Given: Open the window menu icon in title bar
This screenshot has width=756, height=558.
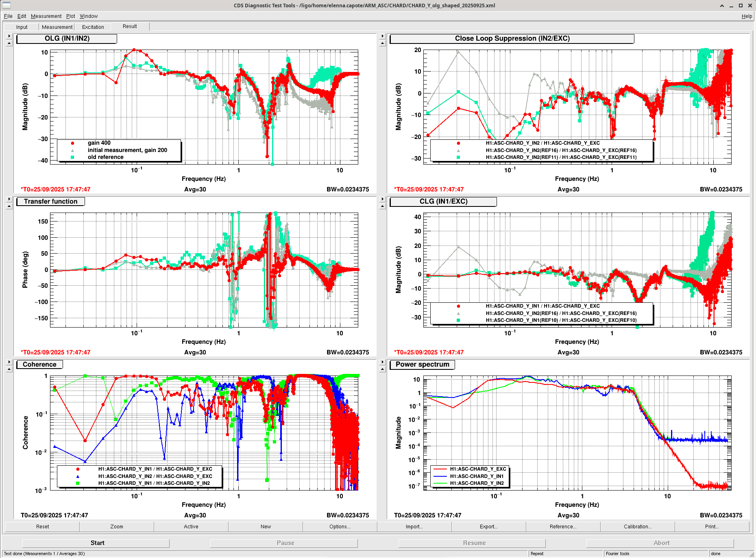Looking at the screenshot, I should click(7, 5).
